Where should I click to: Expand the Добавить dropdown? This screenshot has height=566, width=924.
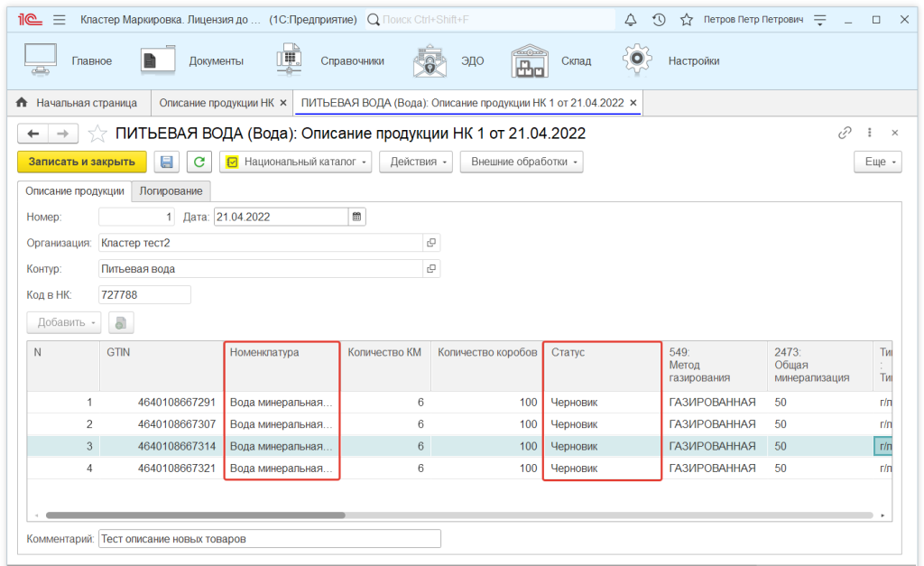point(64,322)
